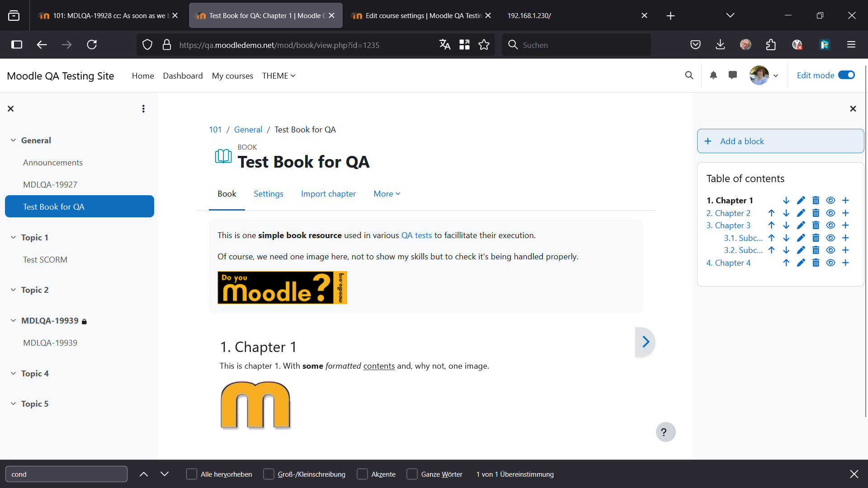Enable Alle hervorheben checkbox
This screenshot has width=868, height=488.
pyautogui.click(x=192, y=474)
